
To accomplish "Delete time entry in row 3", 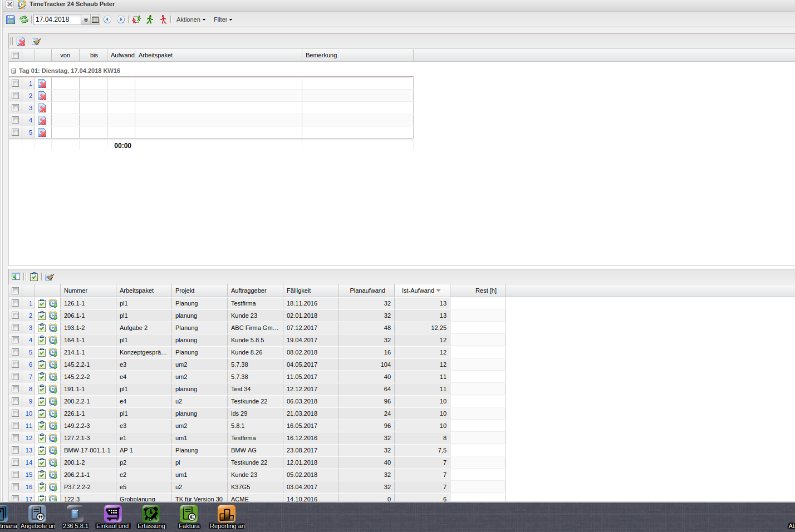I will coord(42,109).
